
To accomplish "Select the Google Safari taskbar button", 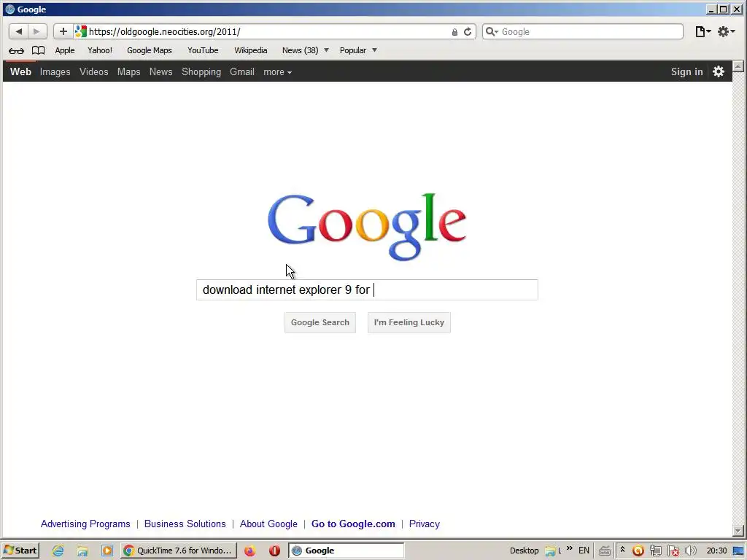I will [x=347, y=551].
